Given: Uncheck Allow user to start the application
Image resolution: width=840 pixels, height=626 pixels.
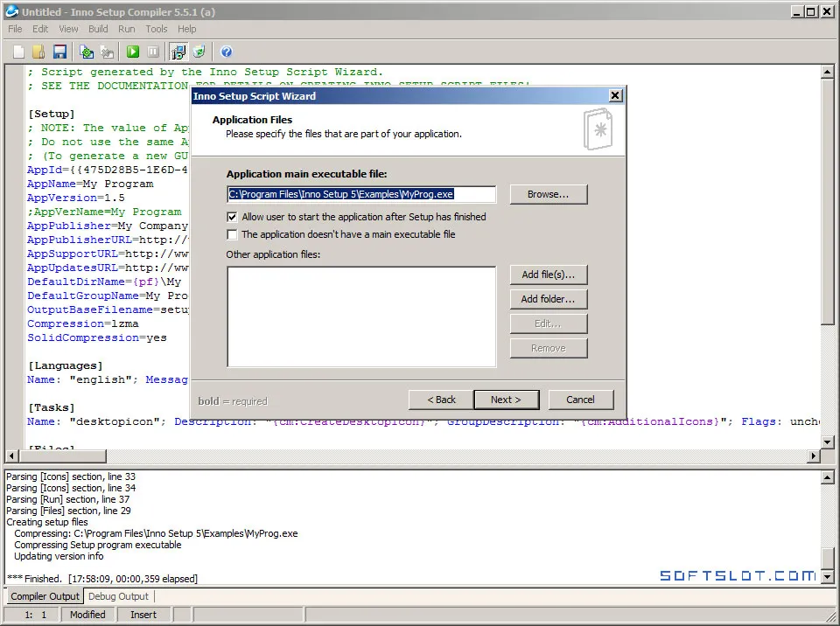Looking at the screenshot, I should (x=232, y=217).
